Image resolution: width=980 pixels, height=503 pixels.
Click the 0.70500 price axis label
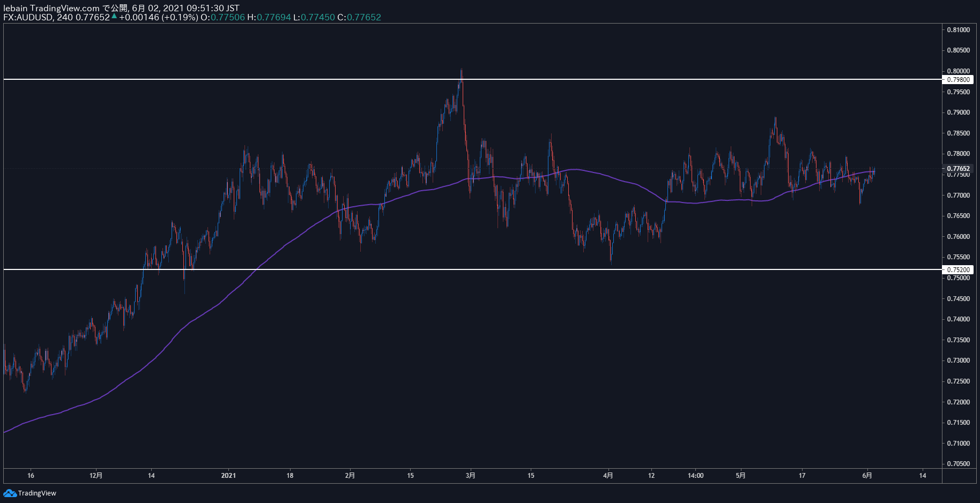tap(958, 464)
